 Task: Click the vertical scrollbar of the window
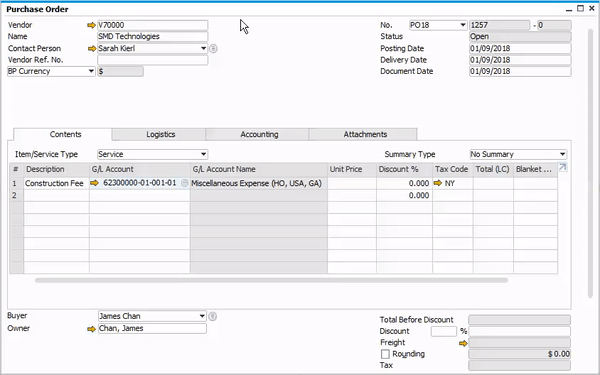[590, 163]
